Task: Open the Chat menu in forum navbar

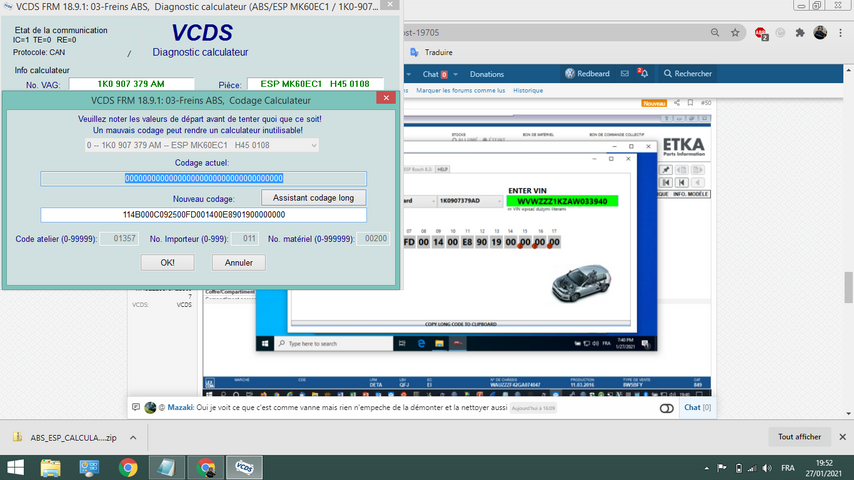Action: [435, 74]
